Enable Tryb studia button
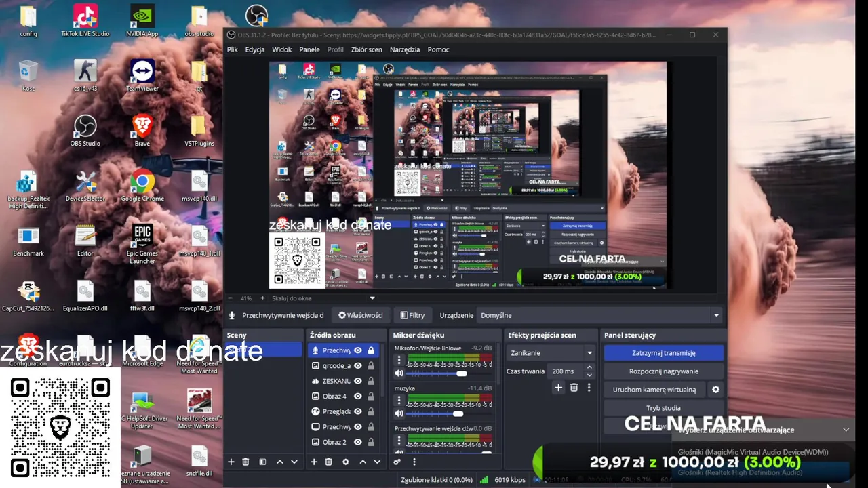 coord(663,408)
